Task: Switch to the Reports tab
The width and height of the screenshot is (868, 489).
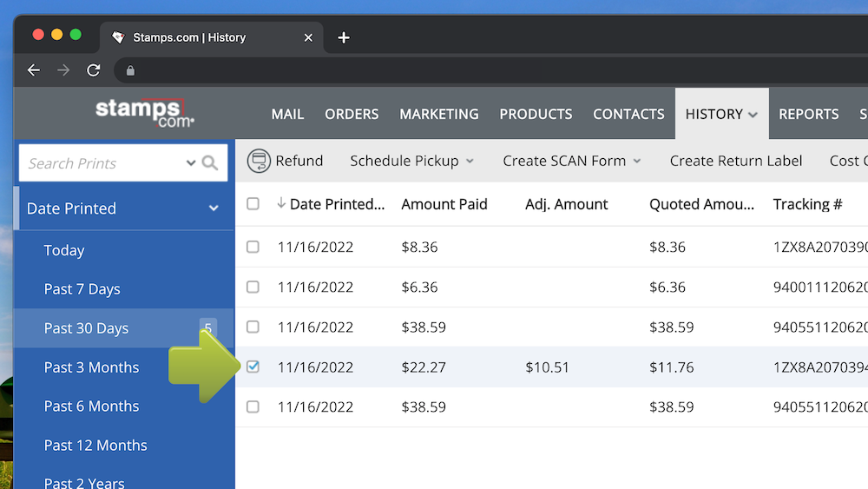Action: (x=808, y=114)
